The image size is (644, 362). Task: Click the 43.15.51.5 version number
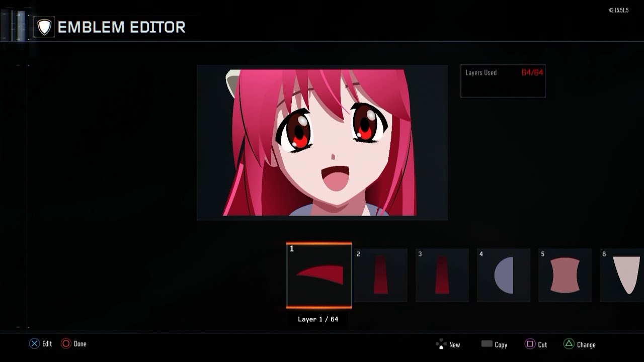(x=618, y=11)
